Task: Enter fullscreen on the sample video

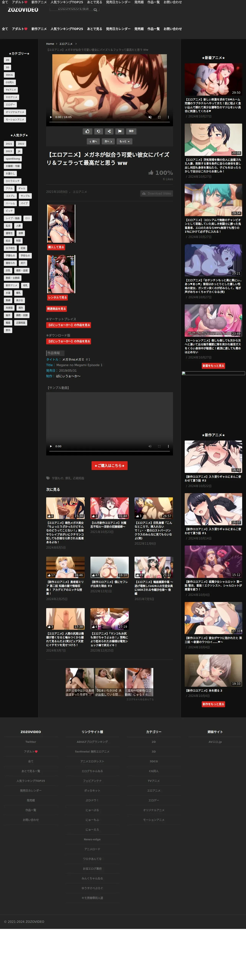Action: [x=159, y=446]
